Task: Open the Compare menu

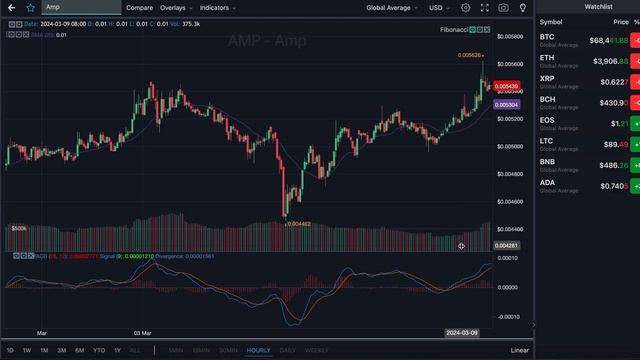Action: (139, 8)
